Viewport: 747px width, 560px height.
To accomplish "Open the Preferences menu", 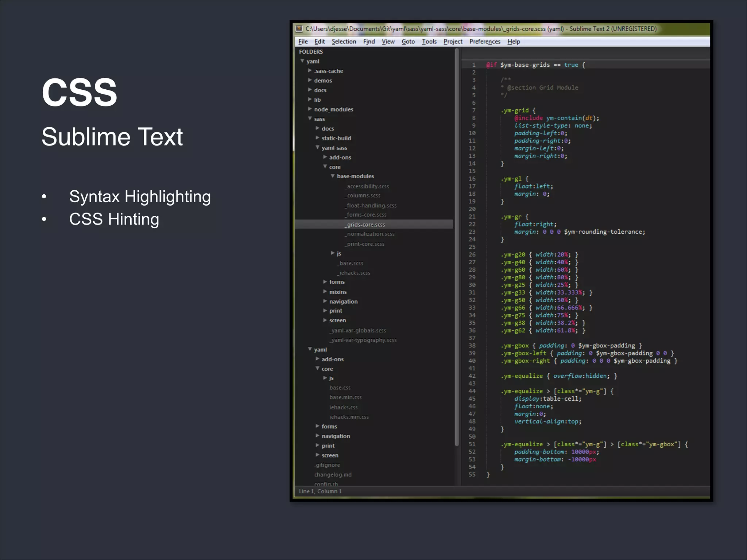I will coord(485,42).
